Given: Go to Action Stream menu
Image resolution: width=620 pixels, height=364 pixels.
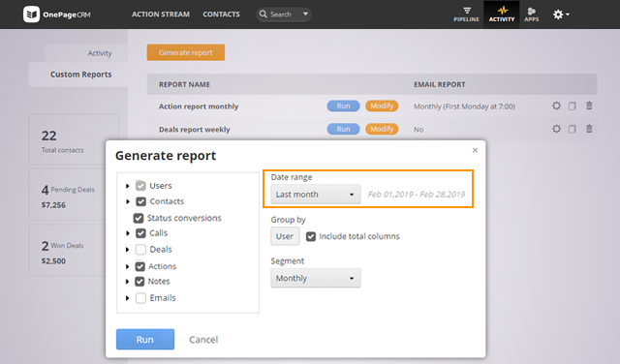Looking at the screenshot, I should point(161,15).
